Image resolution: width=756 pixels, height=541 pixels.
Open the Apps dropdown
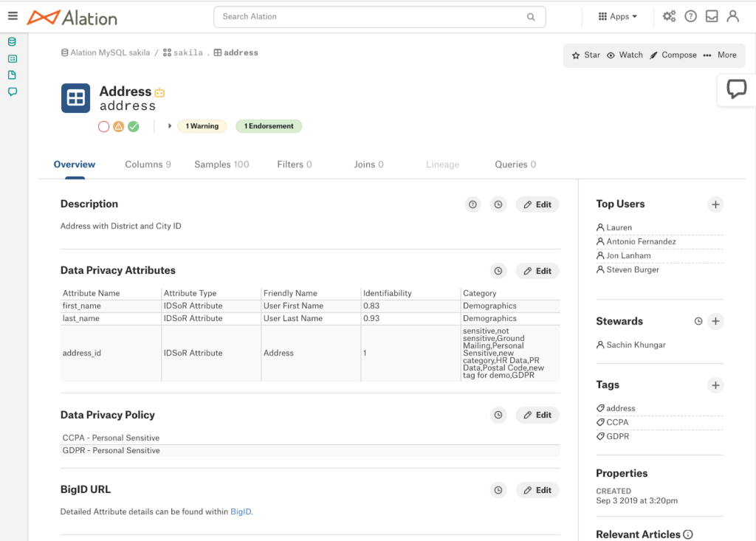click(x=617, y=15)
